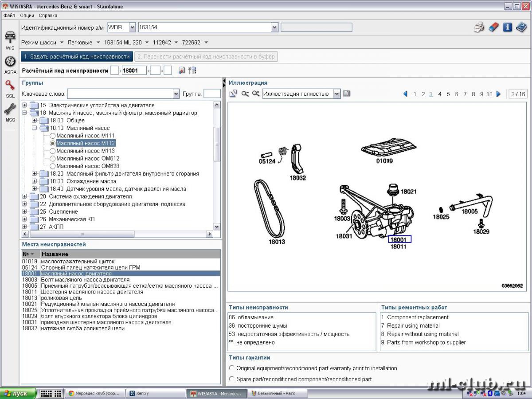Click the Группа input field
Screen dimensions: 532x399
pos(212,94)
